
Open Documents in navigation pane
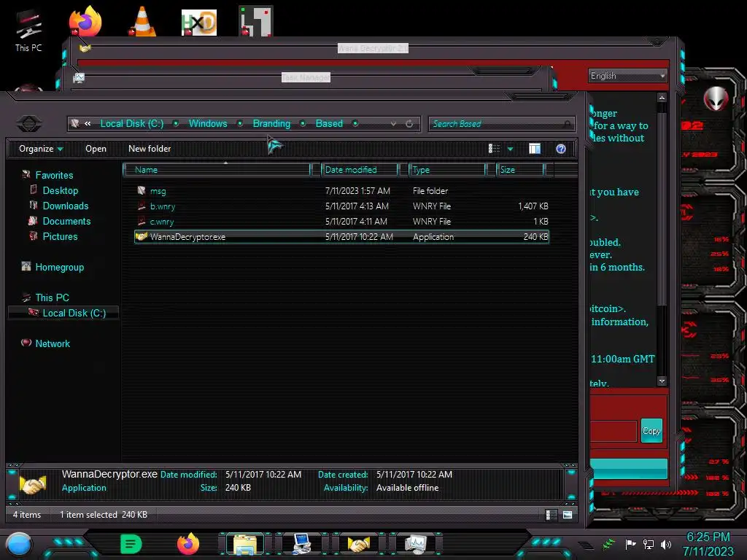coord(66,221)
